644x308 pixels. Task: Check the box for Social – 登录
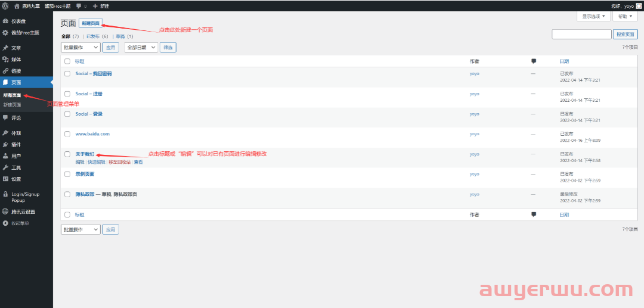(x=67, y=114)
